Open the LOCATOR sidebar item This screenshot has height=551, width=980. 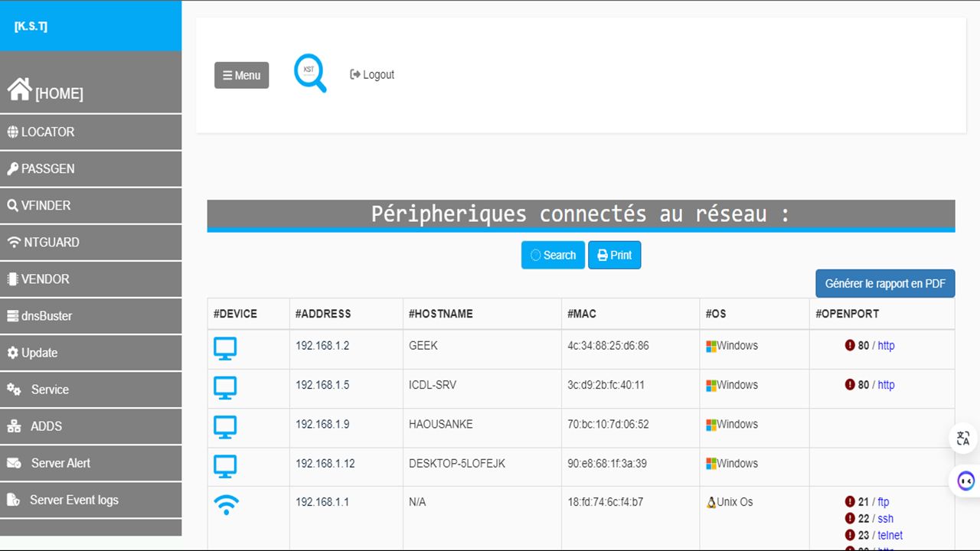[90, 132]
